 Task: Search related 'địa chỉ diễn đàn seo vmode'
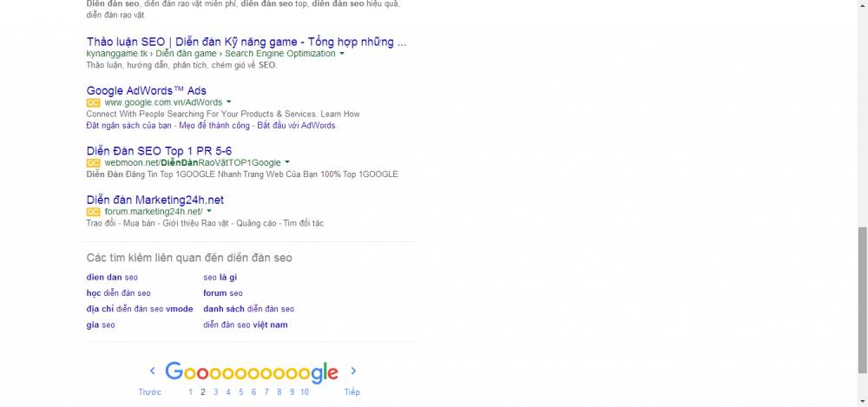(x=140, y=309)
